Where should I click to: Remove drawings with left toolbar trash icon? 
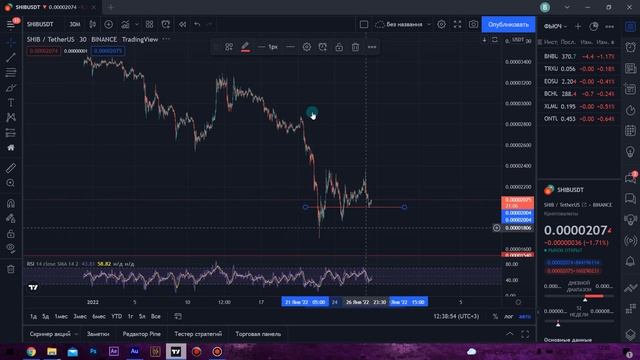click(x=11, y=269)
